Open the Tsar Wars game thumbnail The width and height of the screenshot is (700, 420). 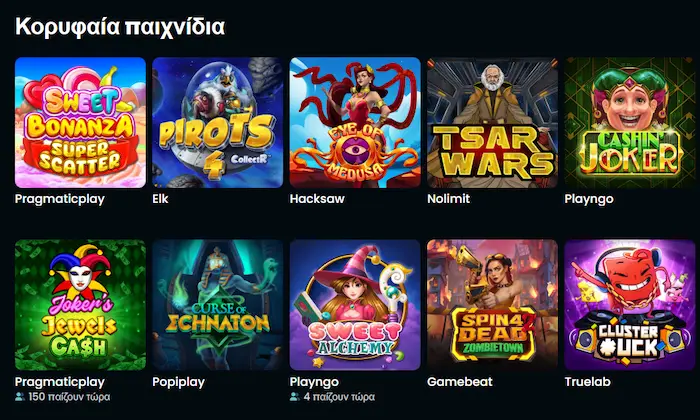(x=492, y=122)
